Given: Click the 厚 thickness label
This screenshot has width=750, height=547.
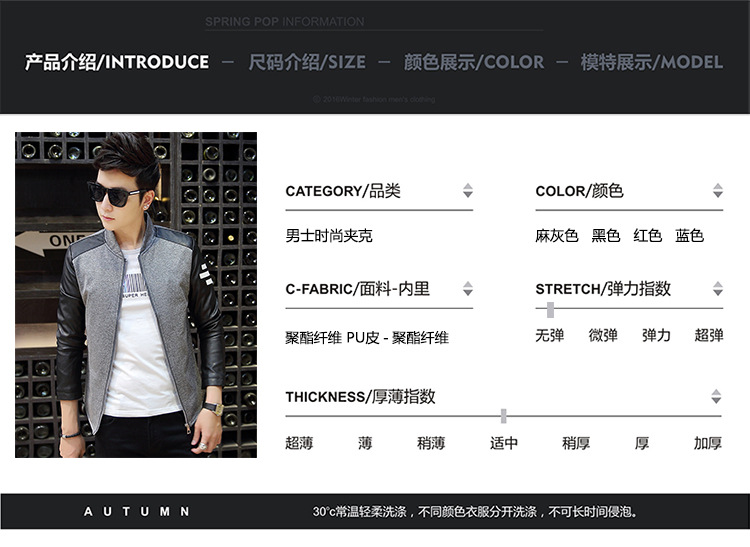Looking at the screenshot, I should tap(642, 443).
